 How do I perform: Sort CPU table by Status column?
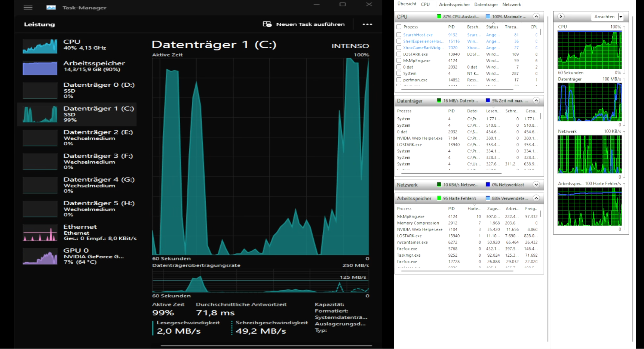(x=492, y=27)
